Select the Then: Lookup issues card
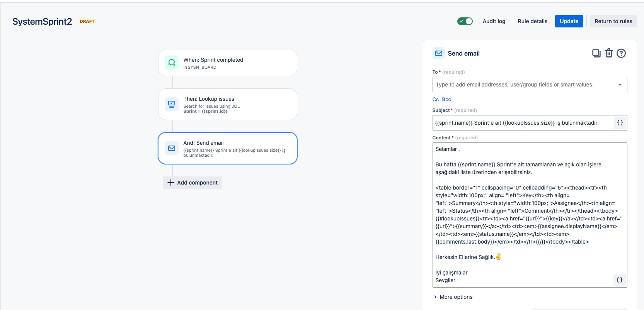 (x=228, y=104)
